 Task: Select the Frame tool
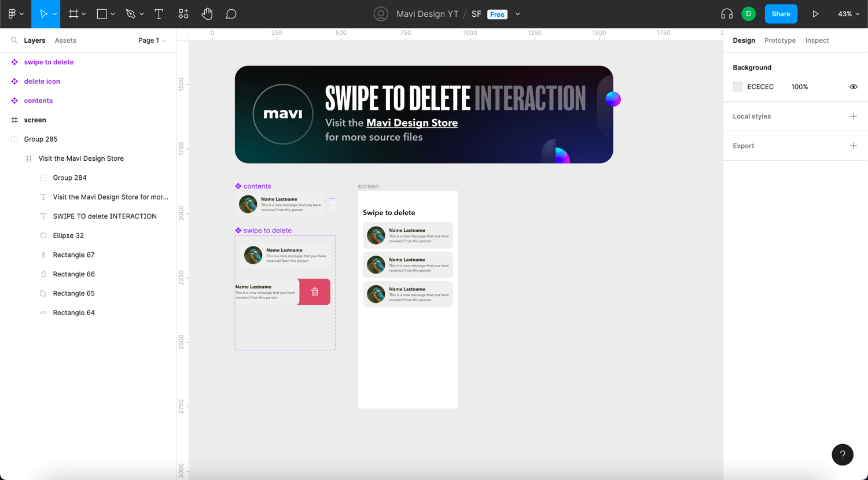tap(73, 14)
